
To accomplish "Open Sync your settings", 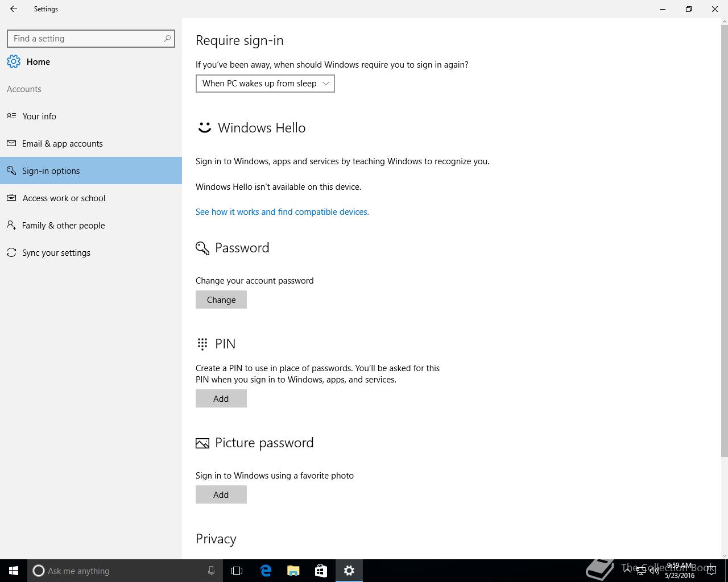I will 91,252.
